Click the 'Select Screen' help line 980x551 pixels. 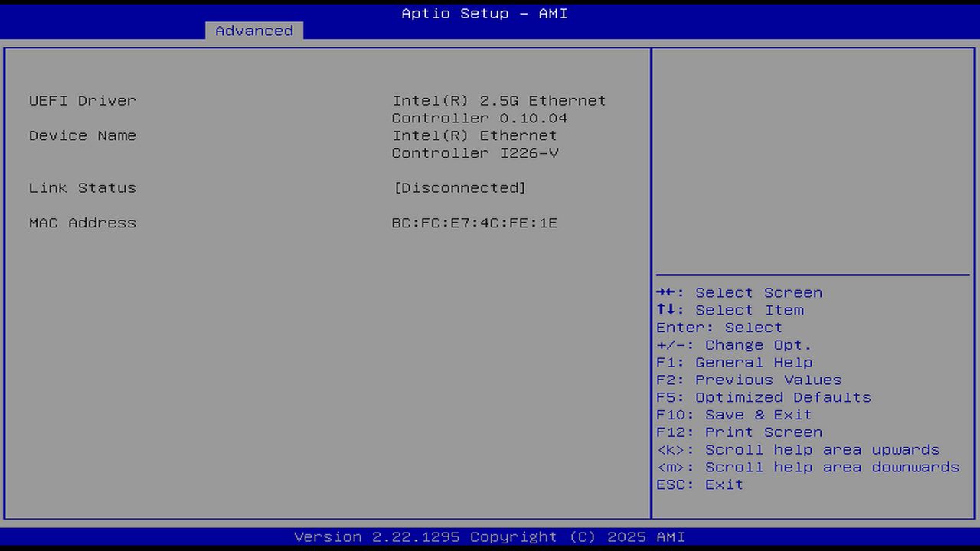740,292
